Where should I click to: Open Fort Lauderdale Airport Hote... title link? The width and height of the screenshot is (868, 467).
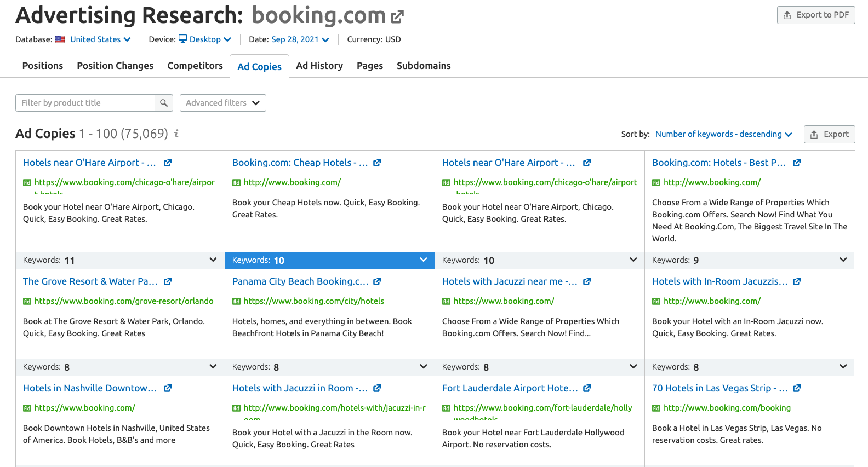pos(510,388)
